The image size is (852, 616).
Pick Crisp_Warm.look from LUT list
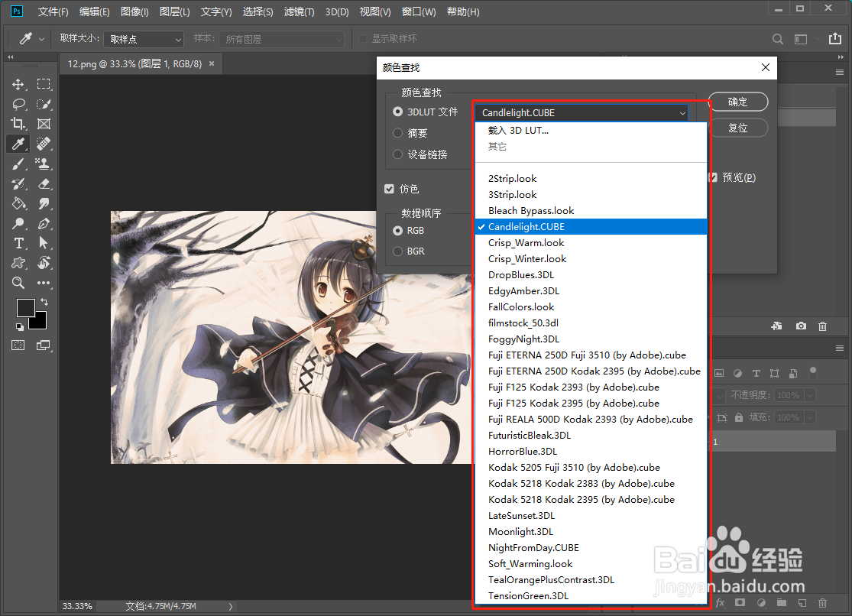(591, 242)
